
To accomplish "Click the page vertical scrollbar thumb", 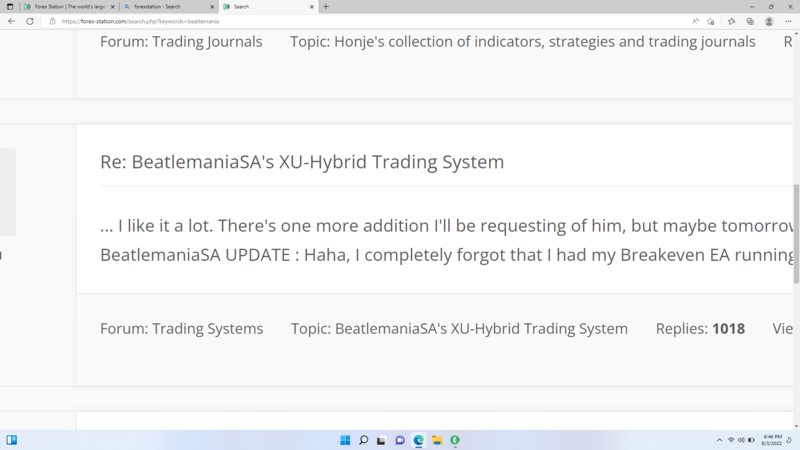I will click(x=796, y=234).
